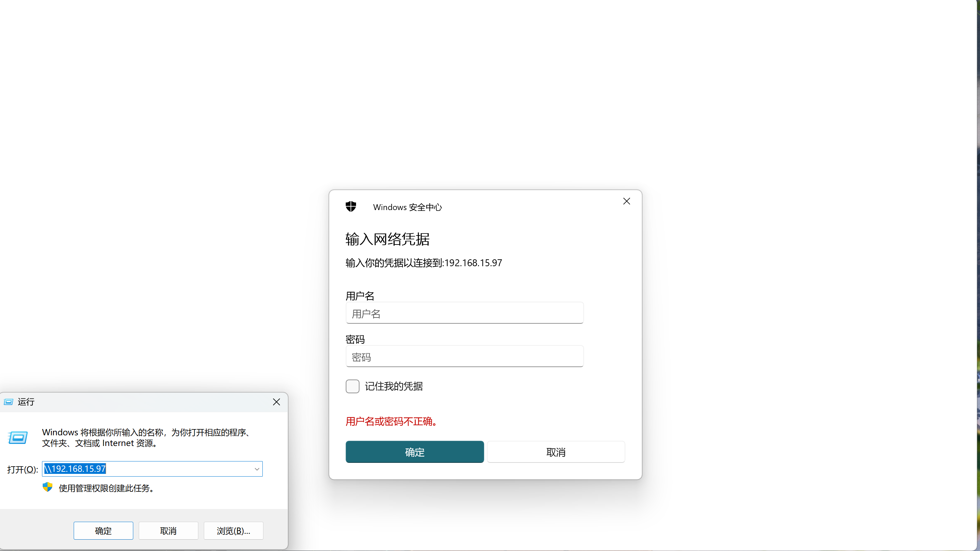Click the Windows Security shield icon
The height and width of the screenshot is (551, 980).
tap(351, 207)
